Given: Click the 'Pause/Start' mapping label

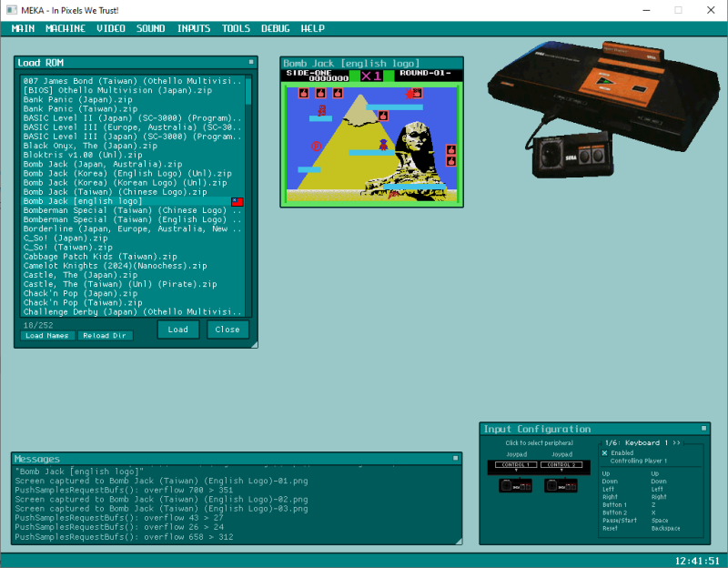Looking at the screenshot, I should click(620, 521).
